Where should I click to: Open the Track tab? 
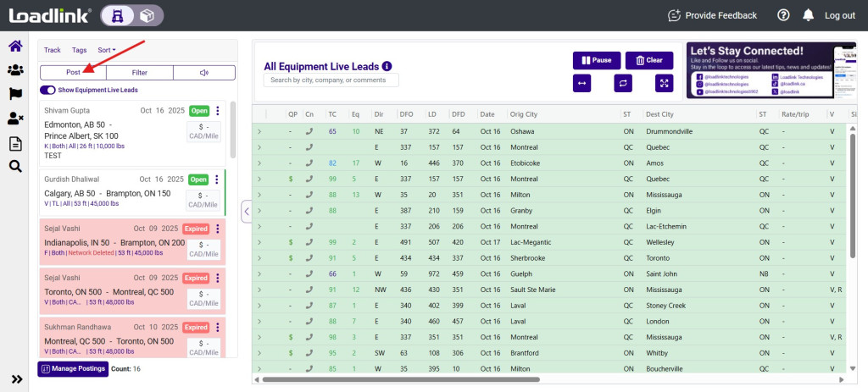53,51
